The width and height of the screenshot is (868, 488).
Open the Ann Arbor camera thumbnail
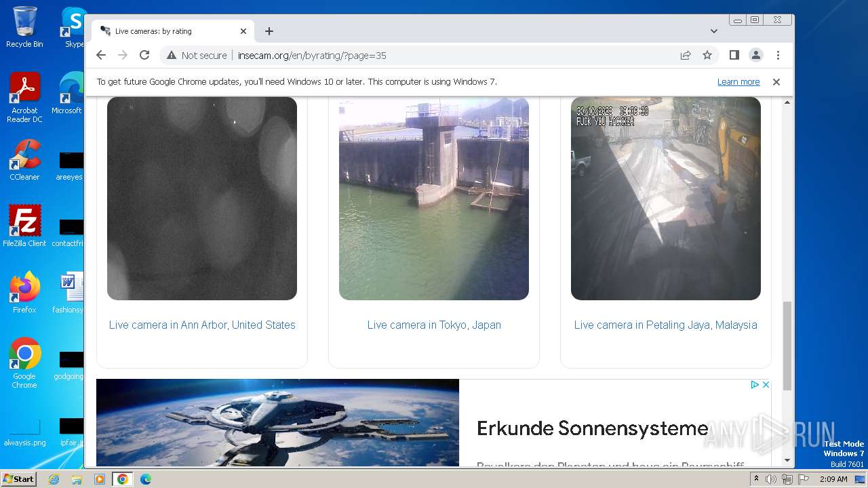click(x=202, y=199)
